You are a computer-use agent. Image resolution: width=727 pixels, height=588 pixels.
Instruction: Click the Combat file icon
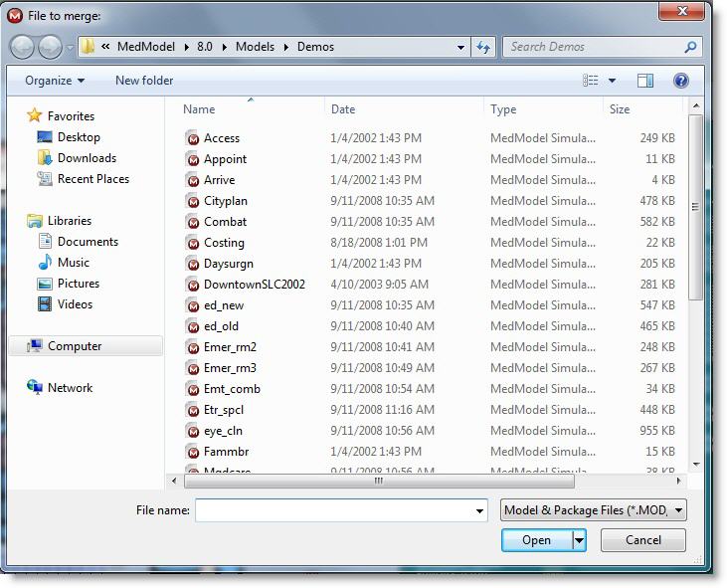point(192,222)
